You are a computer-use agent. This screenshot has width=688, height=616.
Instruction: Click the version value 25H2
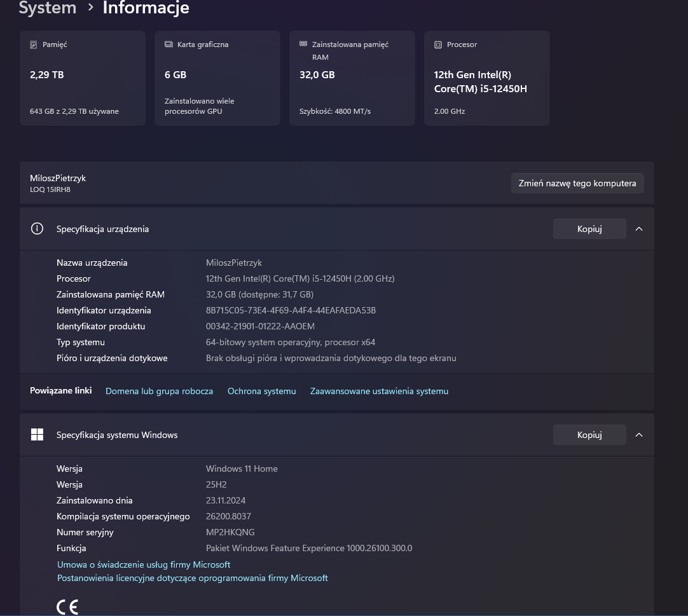(x=216, y=484)
